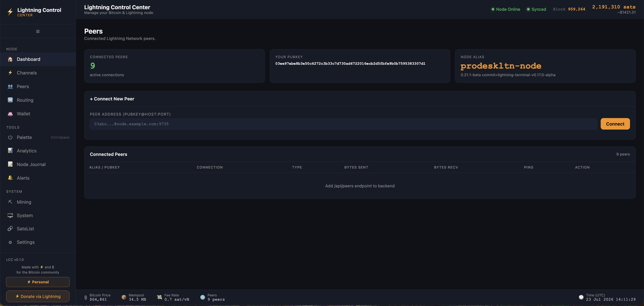This screenshot has width=644, height=306.
Task: Click the Routing shuffle icon
Action: point(10,100)
